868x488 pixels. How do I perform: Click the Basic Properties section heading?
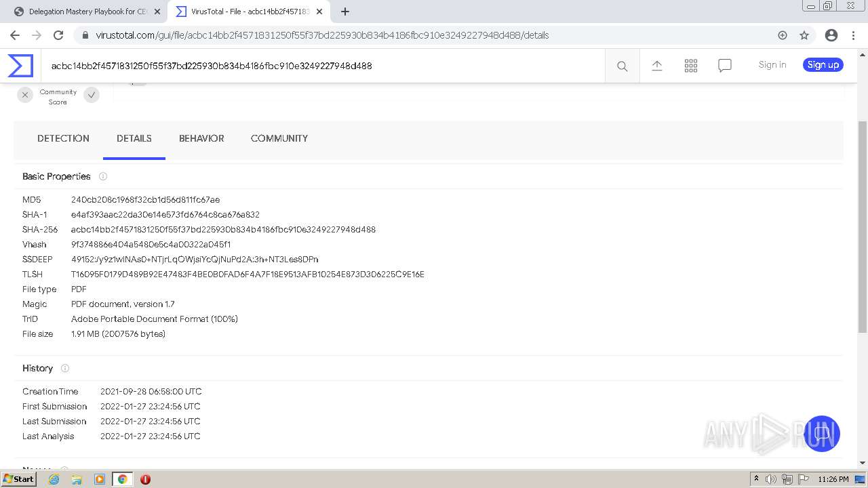pos(56,176)
